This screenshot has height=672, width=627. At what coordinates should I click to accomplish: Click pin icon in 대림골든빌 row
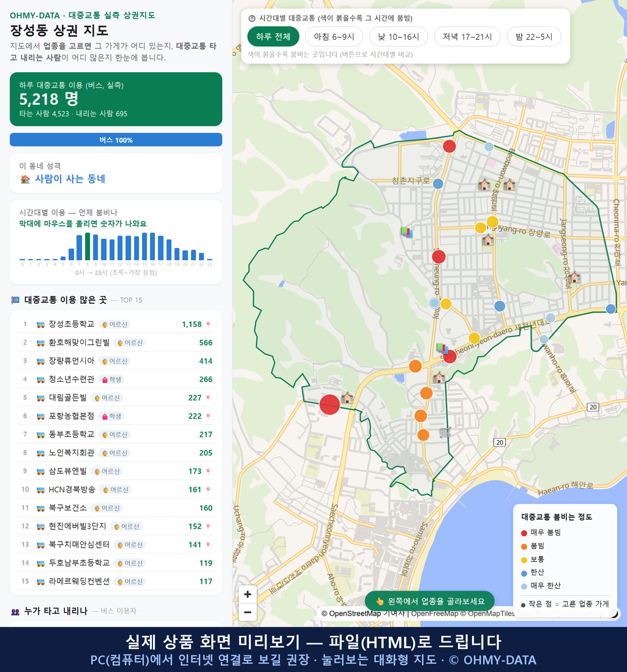coord(208,398)
